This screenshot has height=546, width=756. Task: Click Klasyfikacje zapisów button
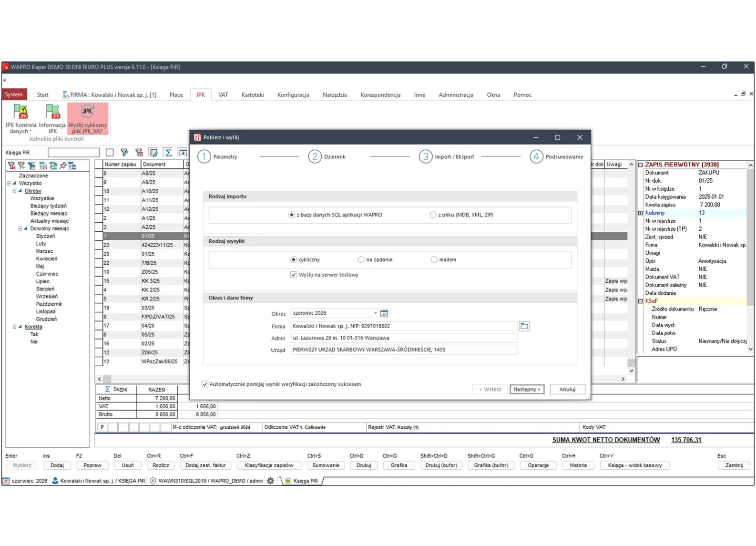point(269,465)
